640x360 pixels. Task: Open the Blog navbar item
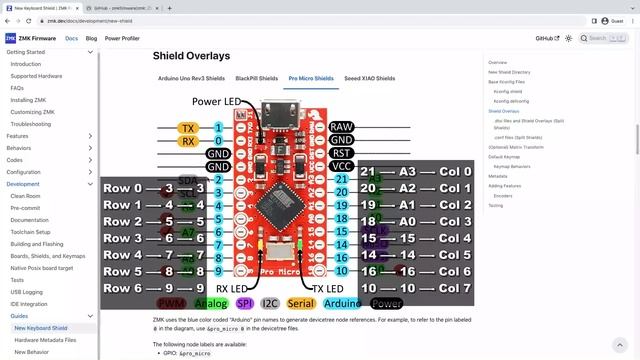click(x=91, y=38)
